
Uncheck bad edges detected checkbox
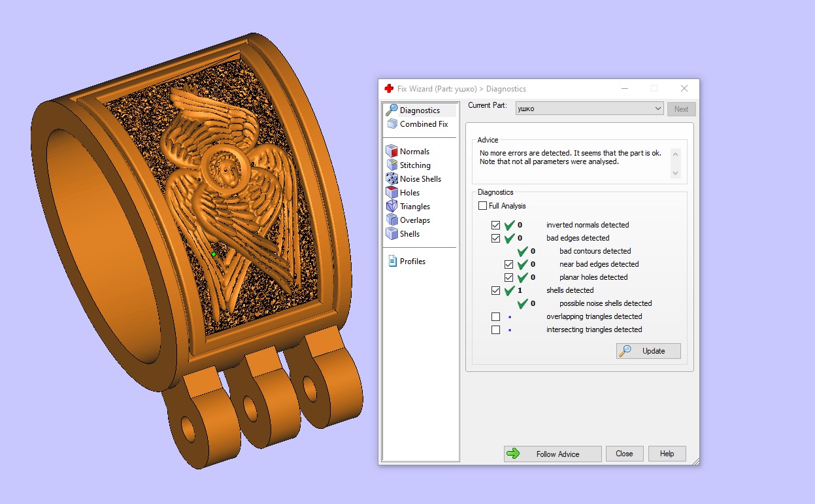tap(496, 238)
